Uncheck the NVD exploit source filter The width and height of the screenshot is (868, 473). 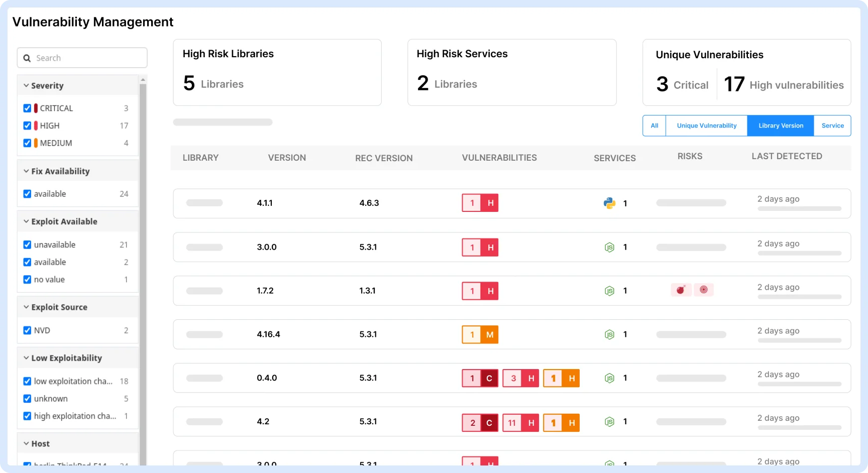[27, 330]
